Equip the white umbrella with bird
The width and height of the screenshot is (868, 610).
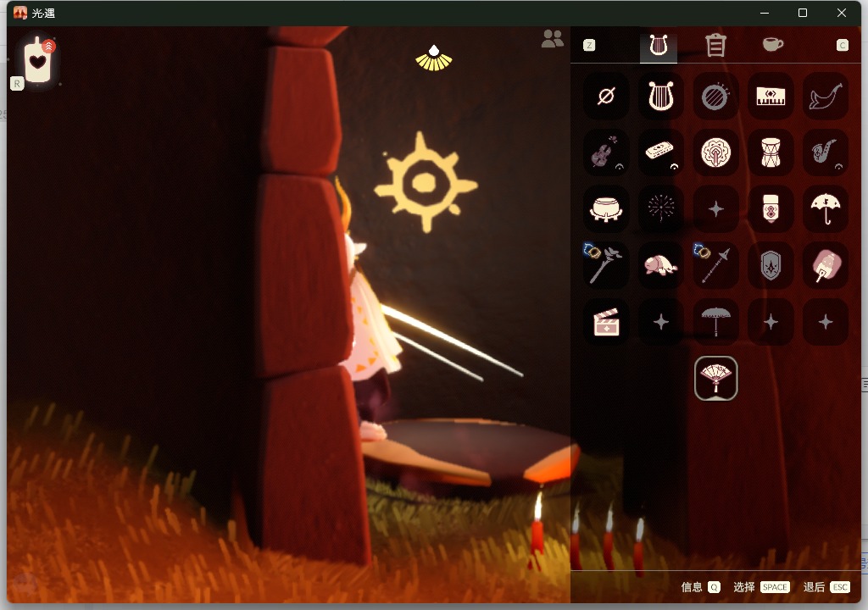tap(826, 209)
